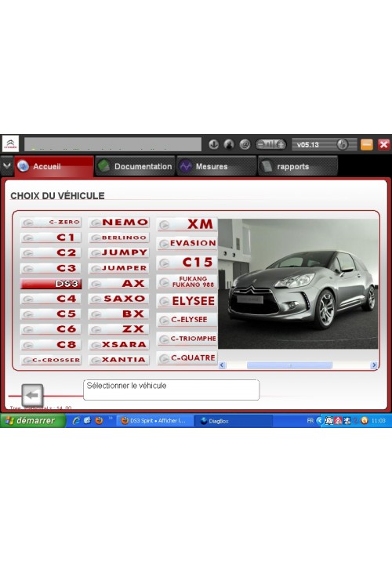Select the AX vehicle
392x562 pixels.
point(119,284)
